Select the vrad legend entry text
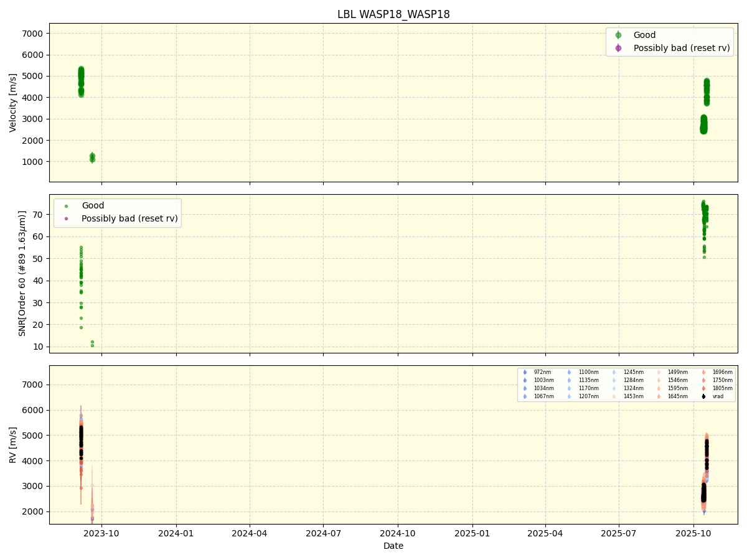747x560 pixels. coord(718,396)
